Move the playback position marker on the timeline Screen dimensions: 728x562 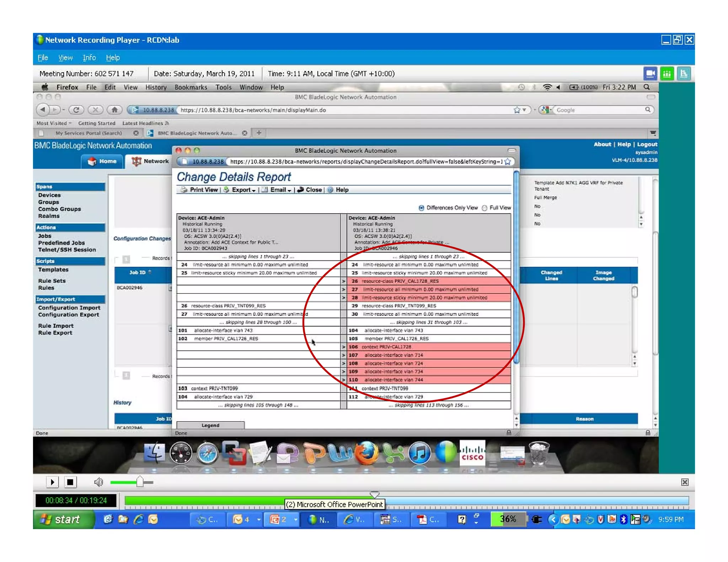pyautogui.click(x=374, y=494)
